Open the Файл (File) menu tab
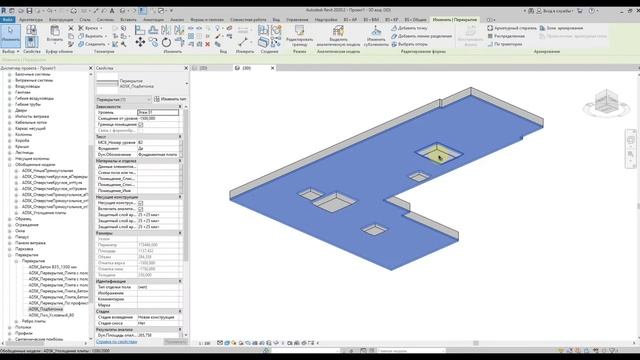640x360 pixels. coord(7,20)
